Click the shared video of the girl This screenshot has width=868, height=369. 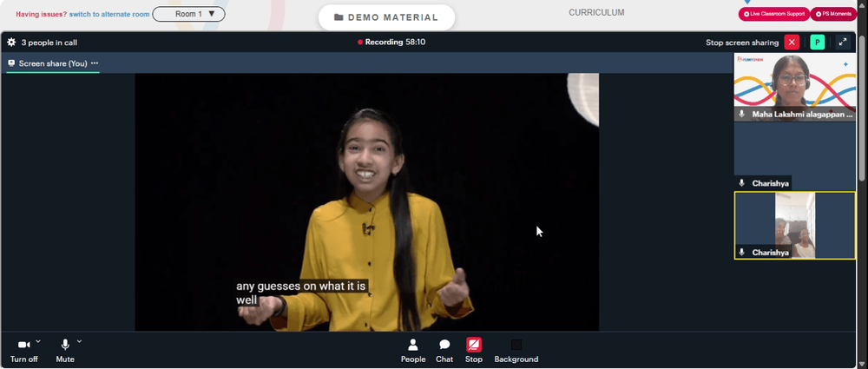(367, 202)
